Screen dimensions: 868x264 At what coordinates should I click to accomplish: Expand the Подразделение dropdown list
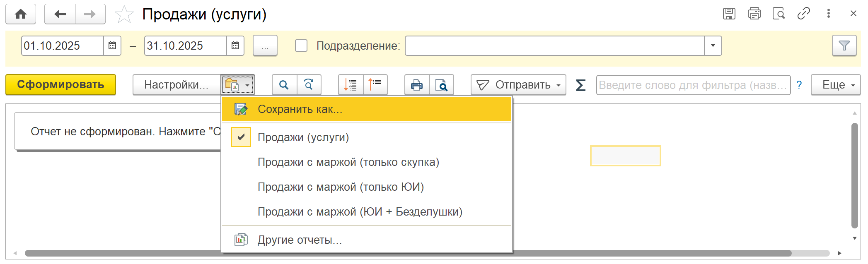pyautogui.click(x=713, y=46)
